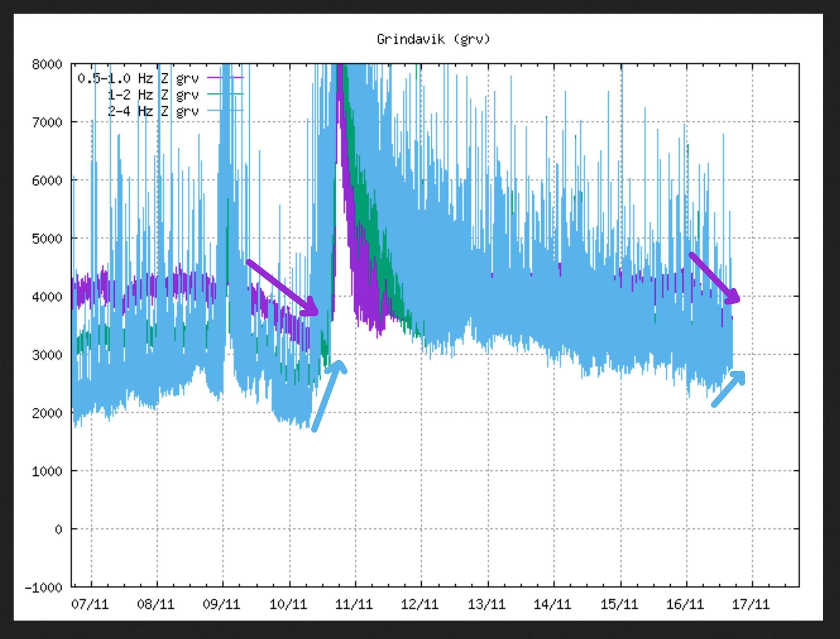Click the y-axis label "7000"

[47, 122]
